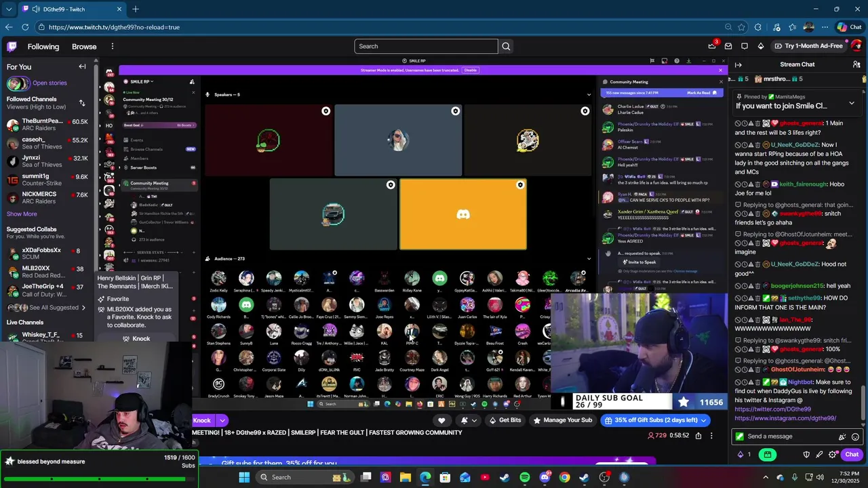Click the shield icon below chat
Viewport: 868px width, 488px height.
(806, 454)
